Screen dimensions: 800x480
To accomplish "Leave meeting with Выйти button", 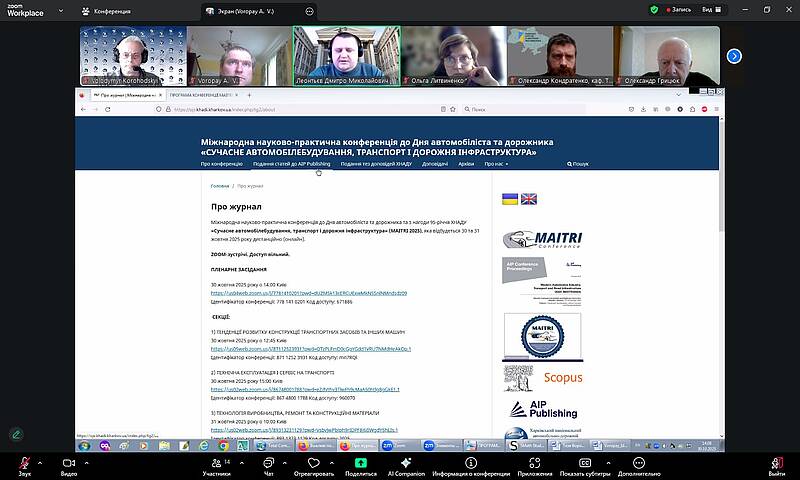I will point(776,463).
